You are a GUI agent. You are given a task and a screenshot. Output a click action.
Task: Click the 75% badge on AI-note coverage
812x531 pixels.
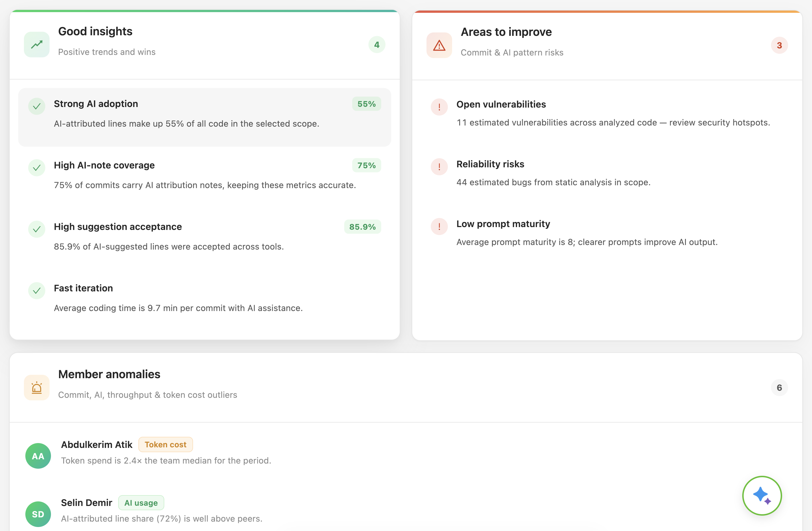tap(366, 165)
